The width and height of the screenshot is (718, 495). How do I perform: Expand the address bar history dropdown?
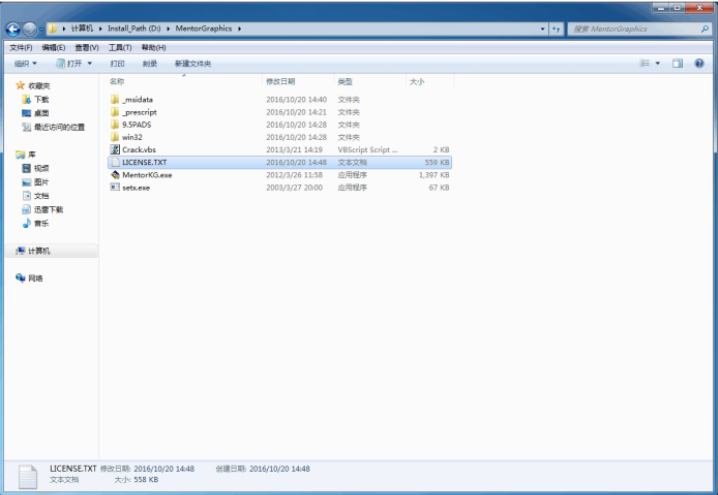(x=543, y=29)
